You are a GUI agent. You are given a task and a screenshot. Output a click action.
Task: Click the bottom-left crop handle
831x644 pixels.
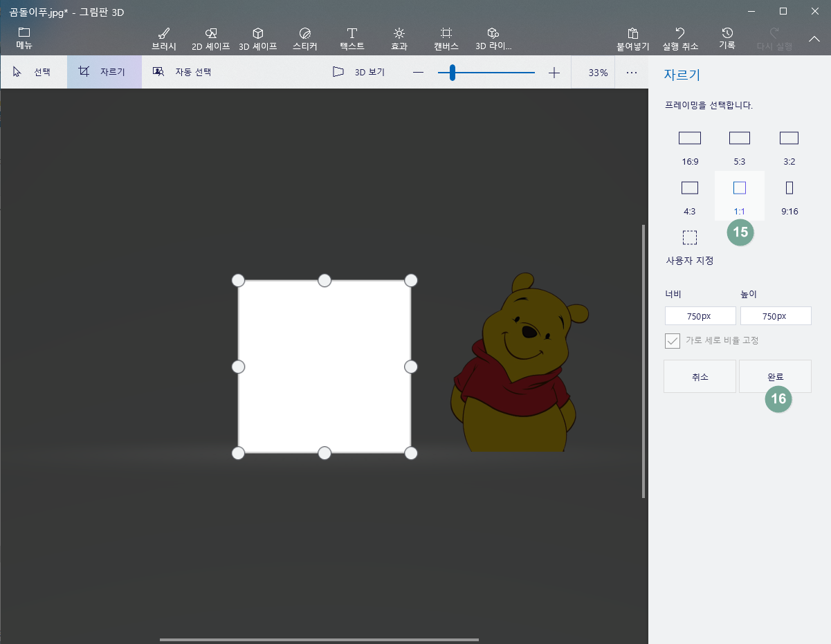238,453
